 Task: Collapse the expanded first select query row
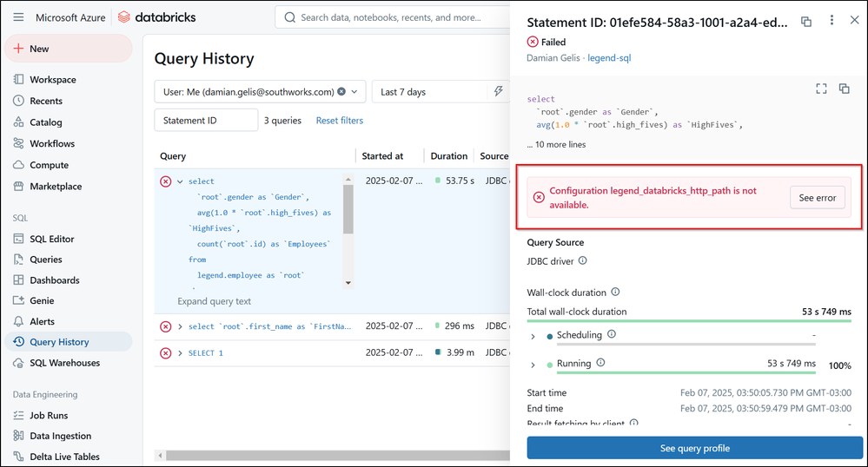(180, 181)
